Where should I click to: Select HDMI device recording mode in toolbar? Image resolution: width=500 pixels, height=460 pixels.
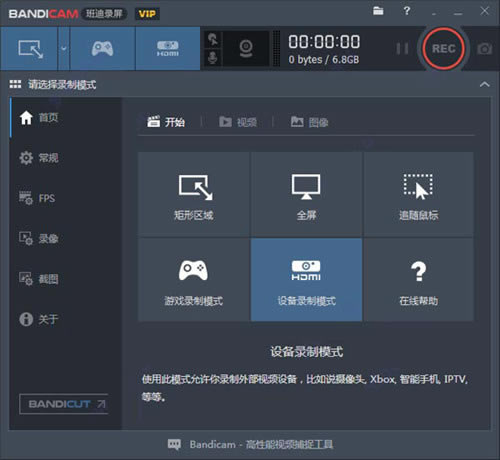point(168,49)
